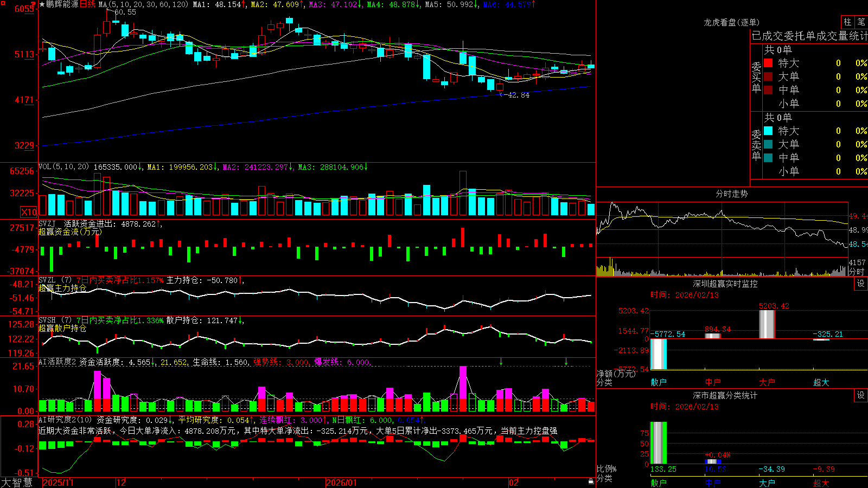This screenshot has width=868, height=488.
Task: Click the MA2: 47.609 value
Action: pos(275,4)
